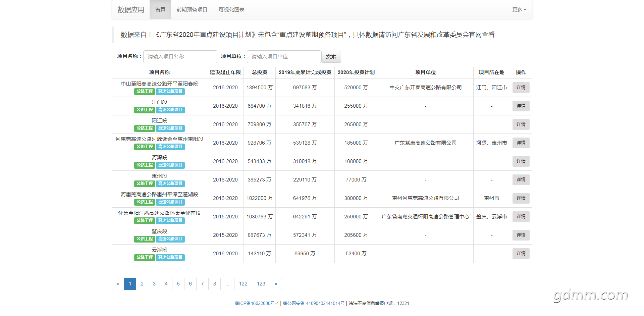Go to previous page with « arrow

118,284
